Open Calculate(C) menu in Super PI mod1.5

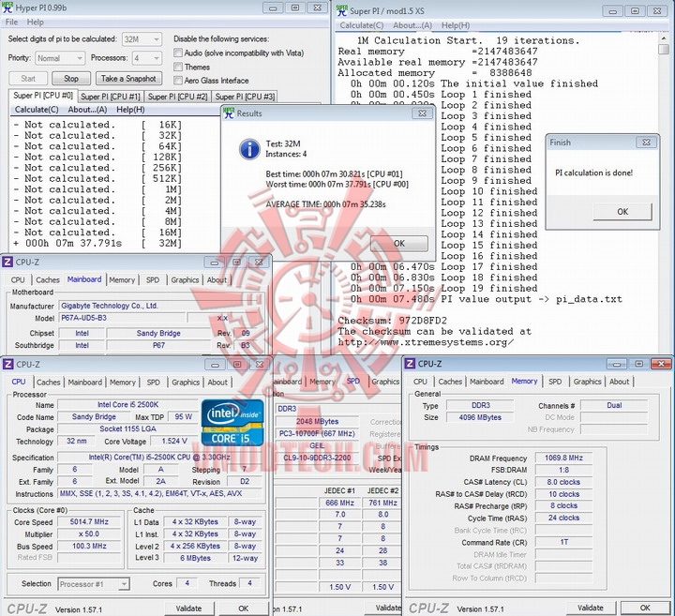coord(362,25)
